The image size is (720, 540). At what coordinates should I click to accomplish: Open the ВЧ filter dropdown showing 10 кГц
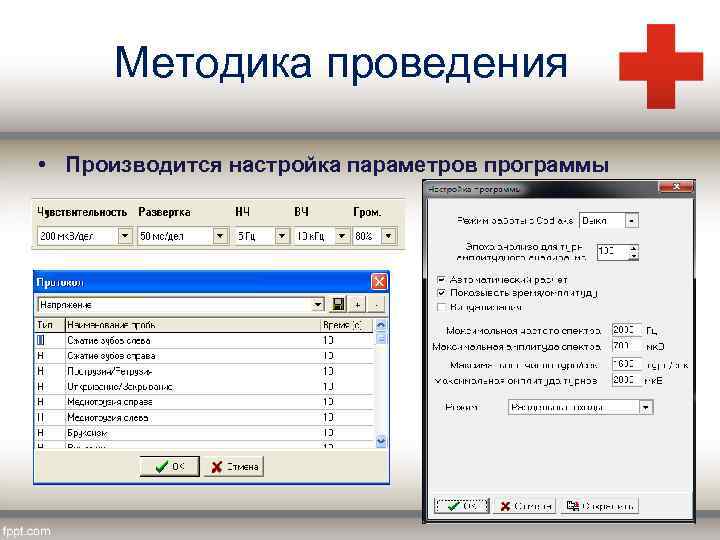[x=341, y=236]
